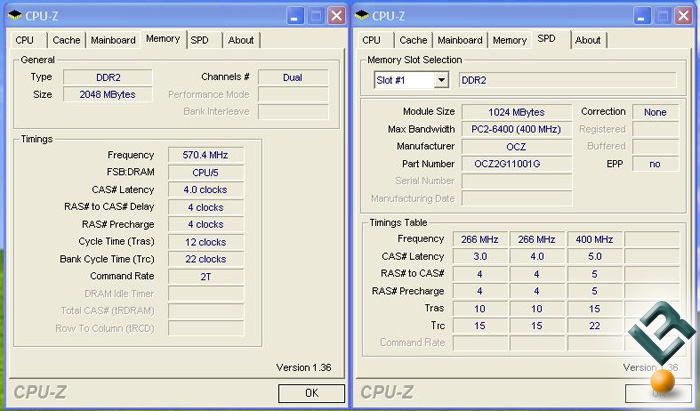The width and height of the screenshot is (700, 411).
Task: Click the empty Manufacturing Date field
Action: click(x=517, y=198)
